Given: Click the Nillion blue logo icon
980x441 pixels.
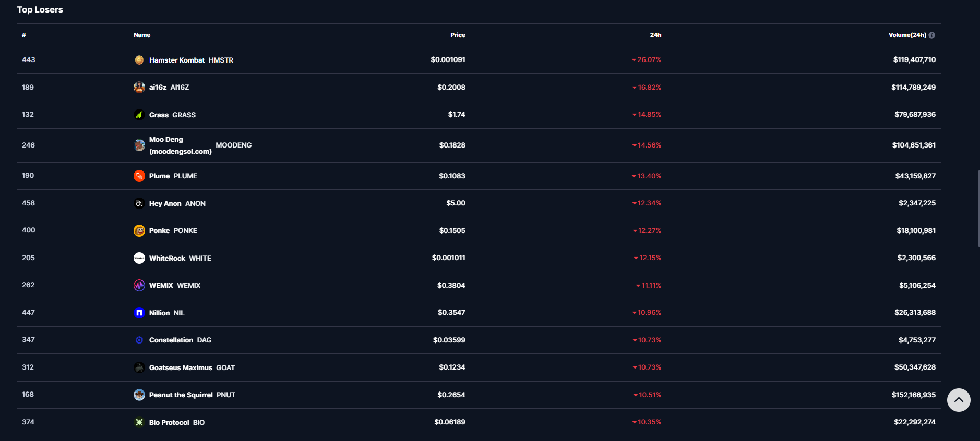Looking at the screenshot, I should 139,313.
